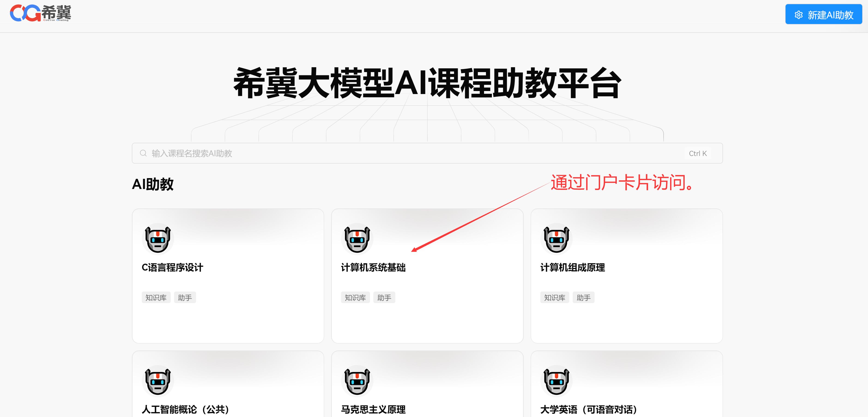The width and height of the screenshot is (868, 417).
Task: Open the 马克思主义原理 course title
Action: pos(373,409)
